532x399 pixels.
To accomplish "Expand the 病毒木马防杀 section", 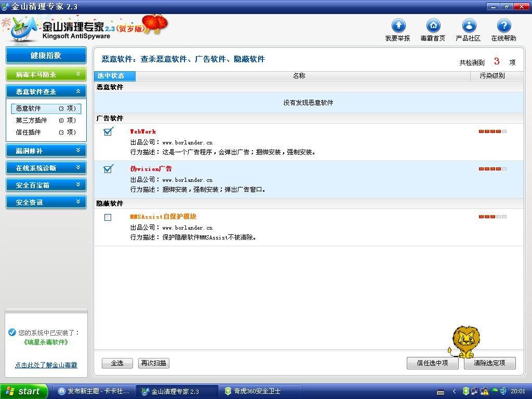I will 46,74.
